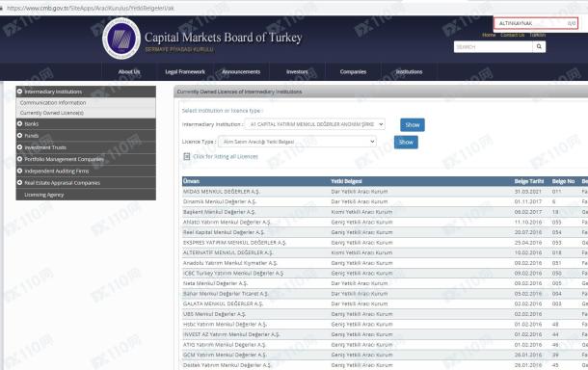This screenshot has width=588, height=370.
Task: Sort table by Ünvan column header
Action: [x=191, y=181]
